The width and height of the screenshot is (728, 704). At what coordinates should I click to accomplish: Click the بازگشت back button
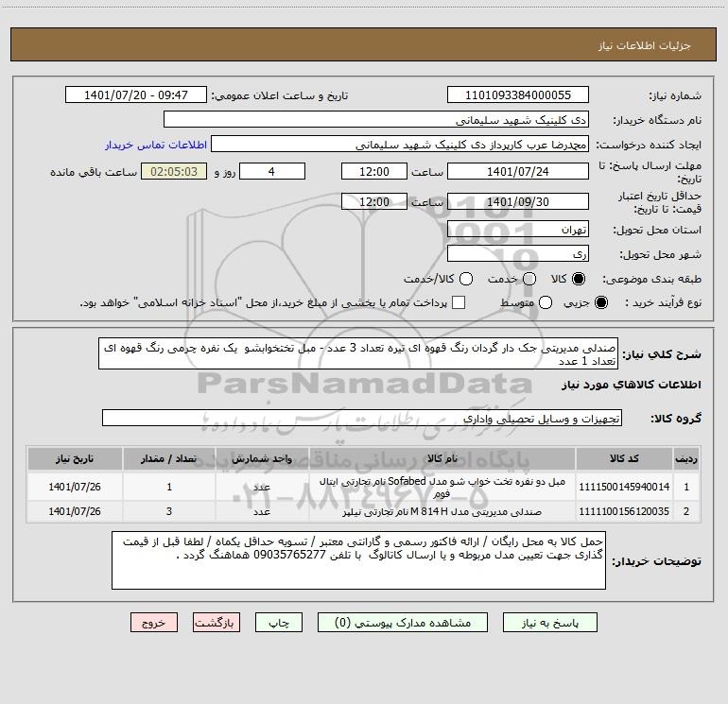217,623
